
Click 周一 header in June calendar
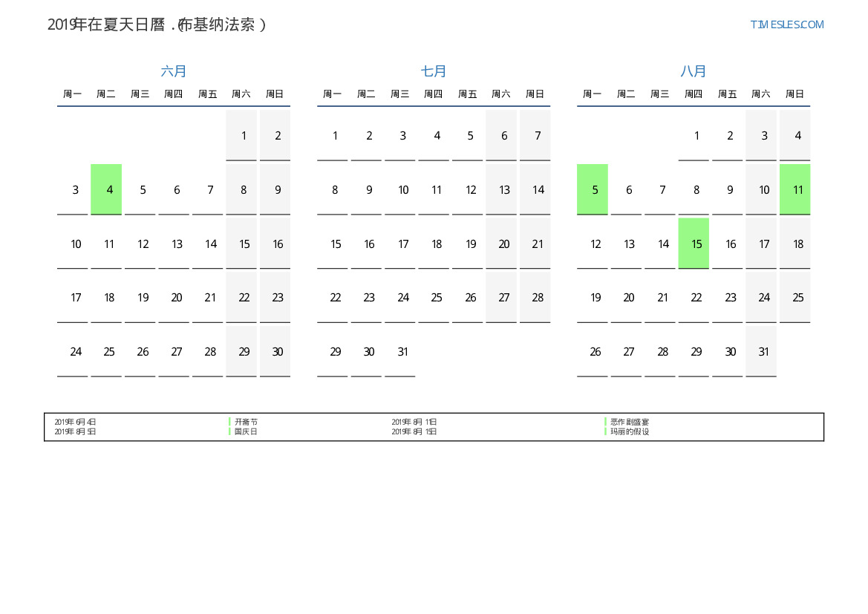coord(72,94)
